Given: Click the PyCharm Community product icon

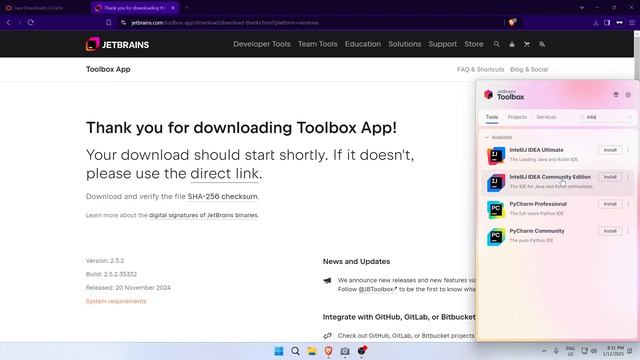Looking at the screenshot, I should (x=496, y=236).
